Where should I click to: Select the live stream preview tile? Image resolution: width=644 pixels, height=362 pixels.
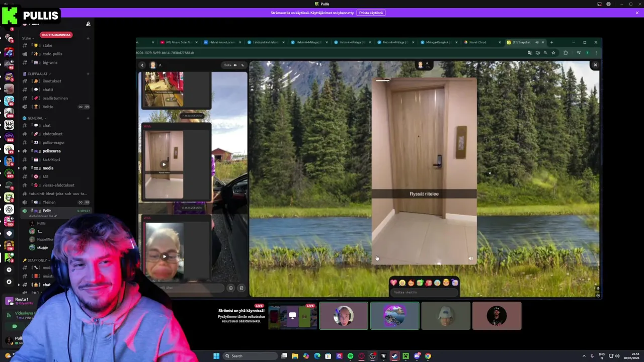click(292, 316)
